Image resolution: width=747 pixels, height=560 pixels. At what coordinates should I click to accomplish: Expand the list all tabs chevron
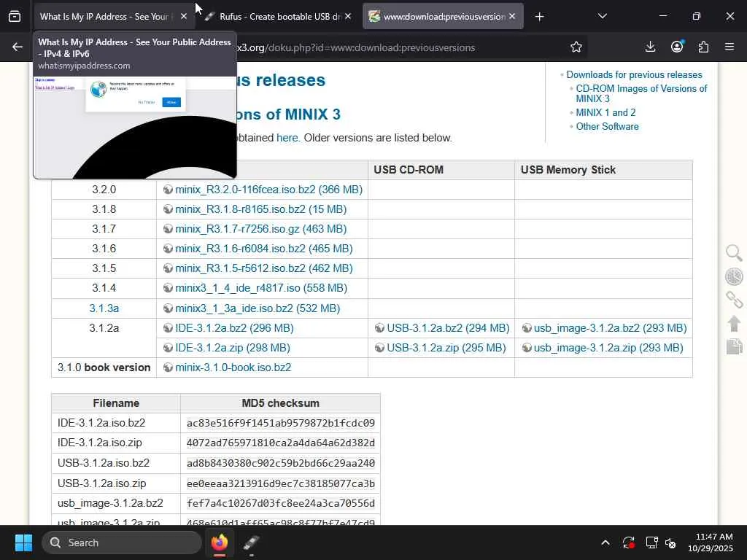[602, 16]
